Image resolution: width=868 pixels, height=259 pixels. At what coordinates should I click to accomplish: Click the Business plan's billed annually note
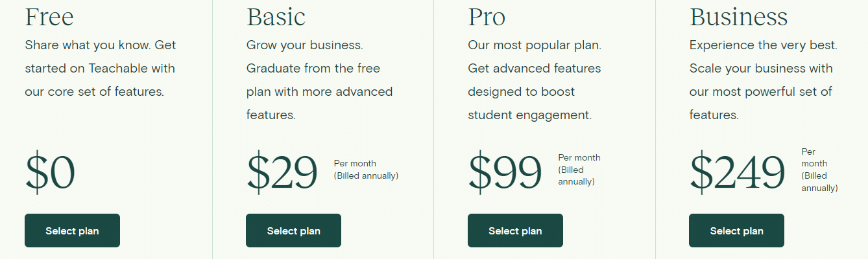point(819,182)
